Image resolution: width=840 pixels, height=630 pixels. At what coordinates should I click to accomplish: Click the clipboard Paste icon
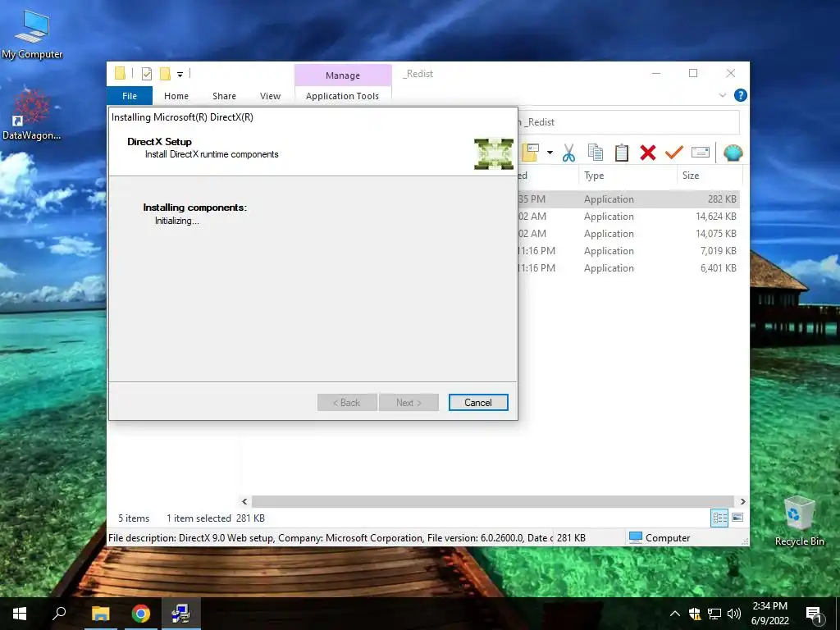[622, 153]
